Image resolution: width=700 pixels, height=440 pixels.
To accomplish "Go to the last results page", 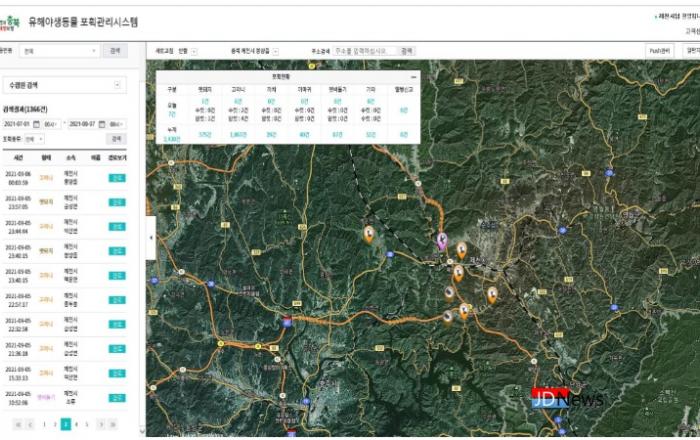I will pyautogui.click(x=127, y=424).
